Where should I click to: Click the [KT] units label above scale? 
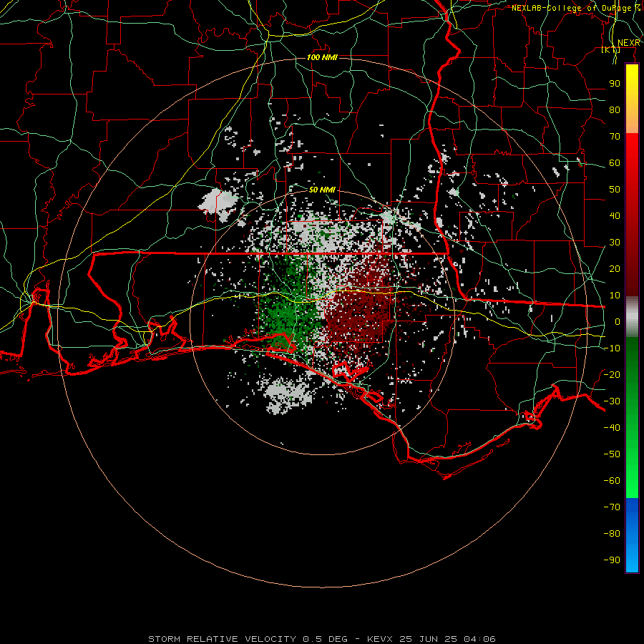(x=611, y=49)
